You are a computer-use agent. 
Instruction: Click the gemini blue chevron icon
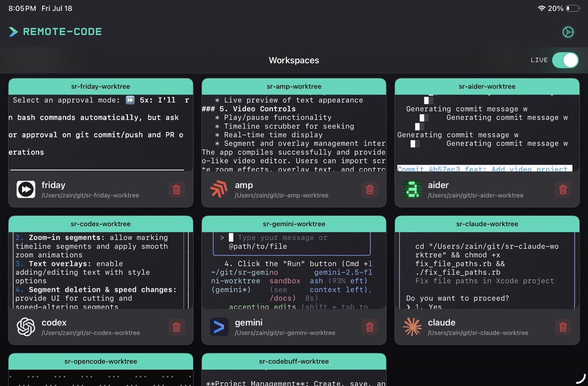(x=219, y=327)
